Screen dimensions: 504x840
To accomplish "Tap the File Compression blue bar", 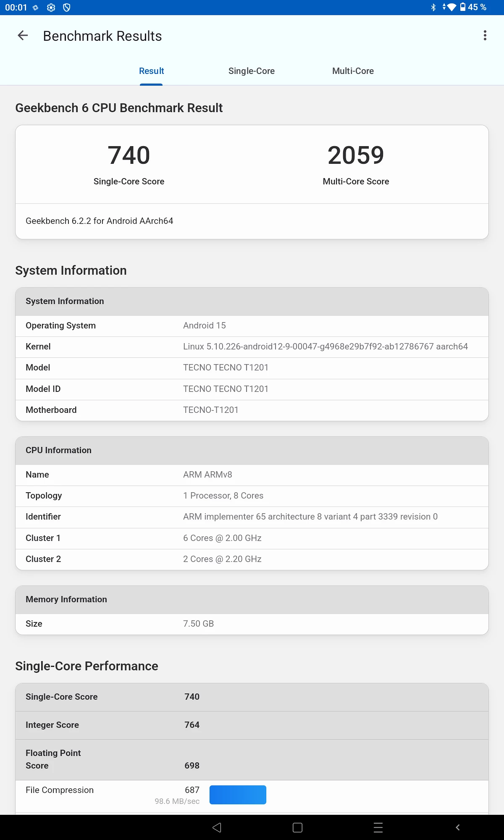I will tap(238, 795).
